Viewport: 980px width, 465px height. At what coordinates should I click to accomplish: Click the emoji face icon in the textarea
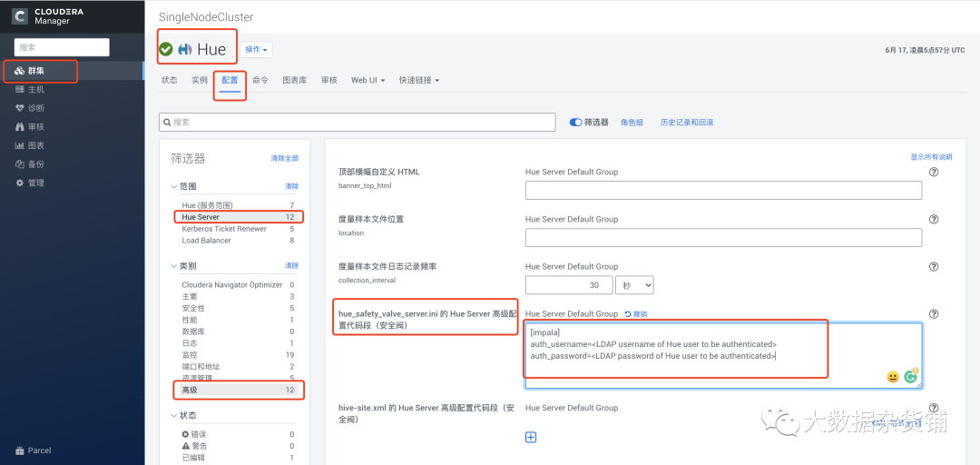[x=893, y=377]
